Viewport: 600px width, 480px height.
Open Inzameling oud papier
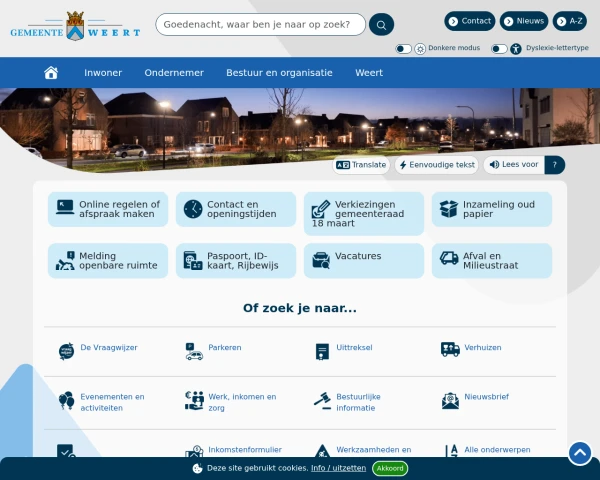pos(492,209)
